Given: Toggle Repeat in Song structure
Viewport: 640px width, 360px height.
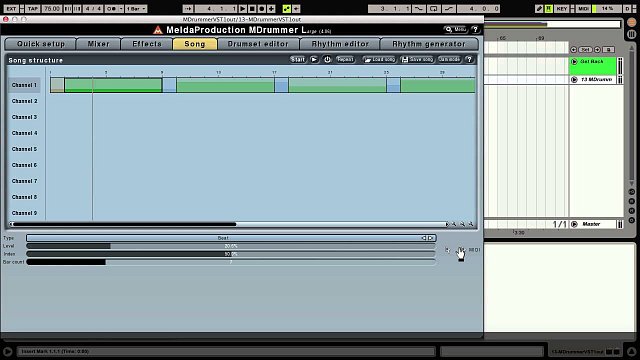Looking at the screenshot, I should coord(345,60).
